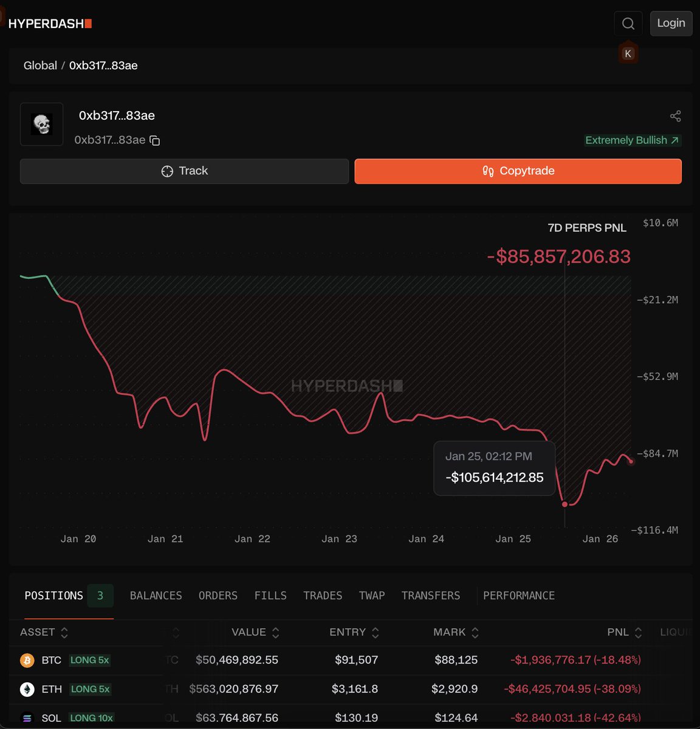Sort by the ENTRY column arrows
Screen dimensions: 700x729
pyautogui.click(x=376, y=632)
